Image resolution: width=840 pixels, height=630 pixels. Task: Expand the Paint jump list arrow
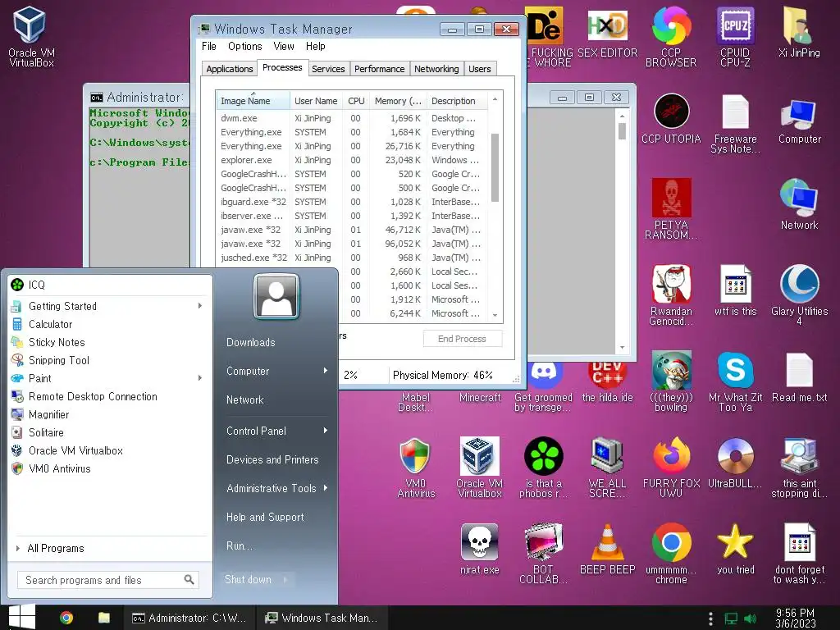pyautogui.click(x=200, y=377)
